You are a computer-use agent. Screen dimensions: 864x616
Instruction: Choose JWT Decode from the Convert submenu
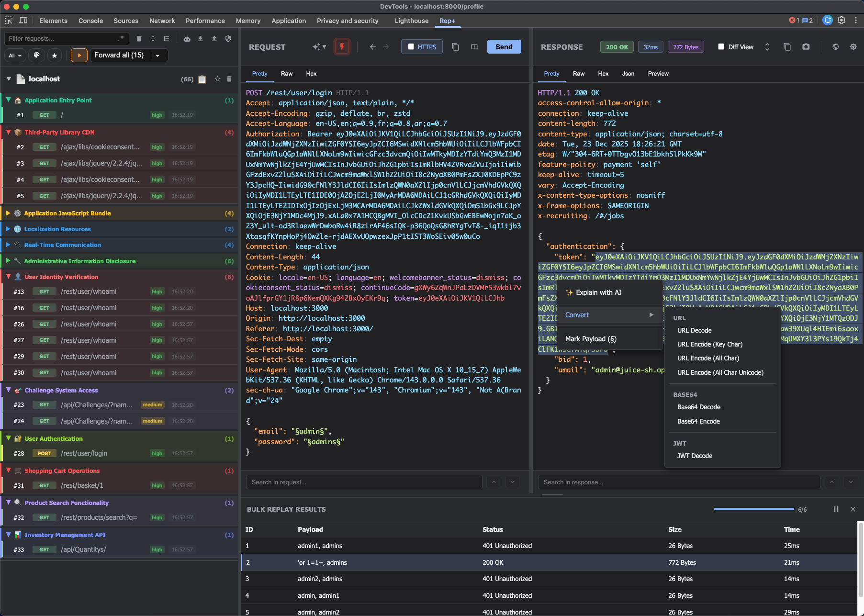click(x=695, y=456)
